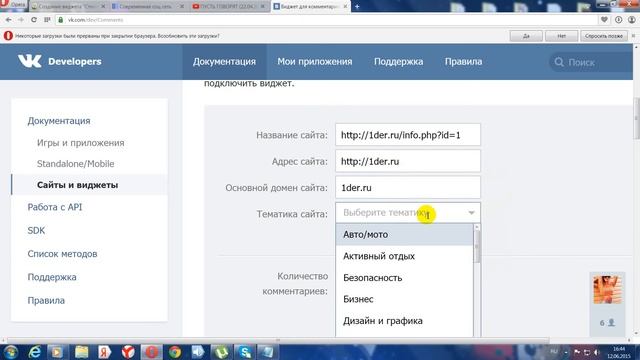This screenshot has width=640, height=360.
Task: Choose 'Дизайн и графика' from topic list
Action: pyautogui.click(x=404, y=320)
